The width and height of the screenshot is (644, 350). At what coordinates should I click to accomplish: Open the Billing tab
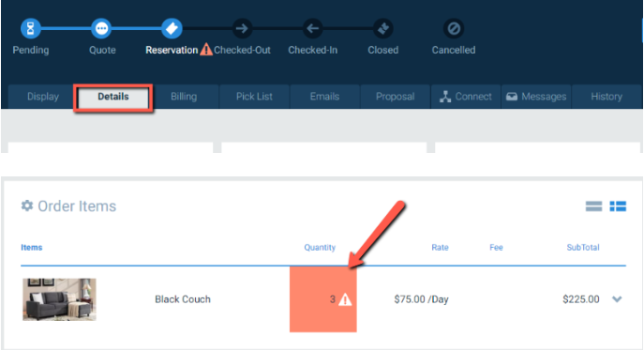(184, 97)
